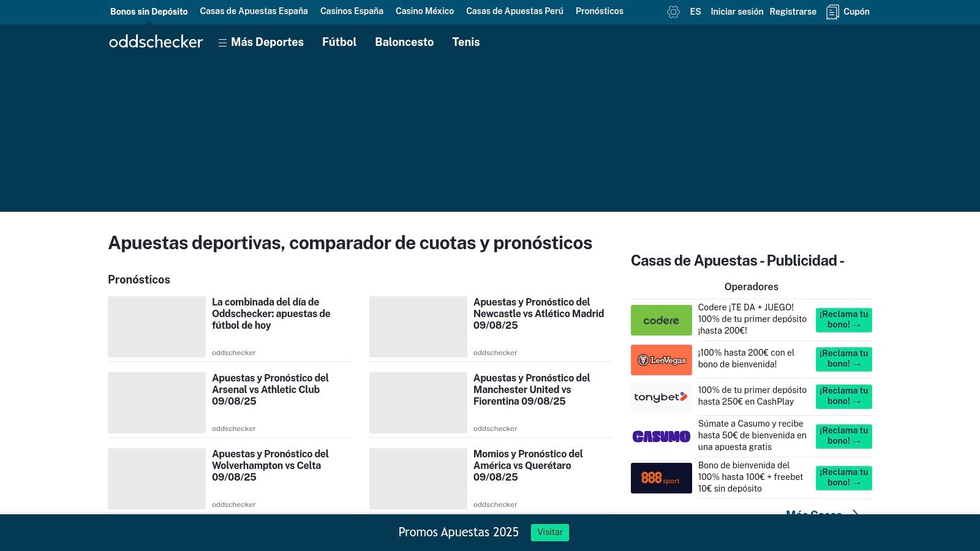The image size is (980, 551).
Task: Click 'Promos Apuestas 2025' banner text
Action: pos(458,532)
